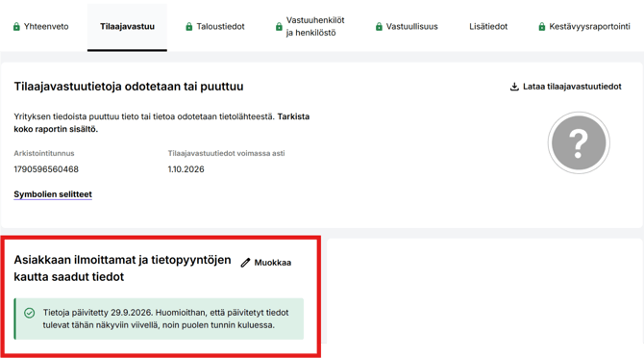Click the lock icon beside Kestävyysraportointi
Screen dimensions: 644x358
[542, 27]
